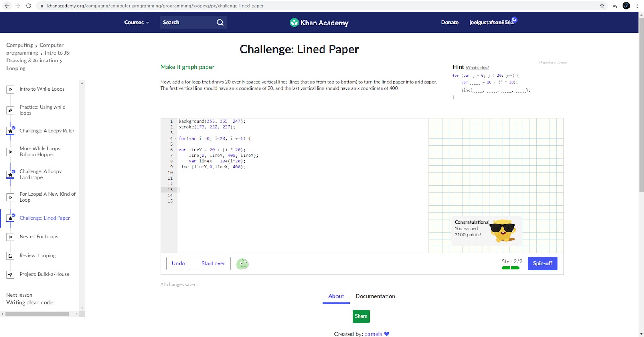Screen dimensions: 644x337
Task: Click the green Share button
Action: [x=361, y=316]
